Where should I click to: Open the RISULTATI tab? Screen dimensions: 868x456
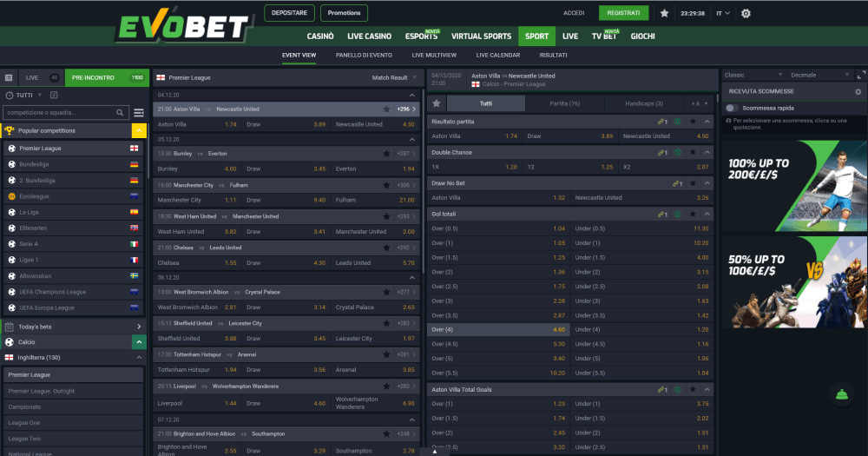pyautogui.click(x=553, y=55)
